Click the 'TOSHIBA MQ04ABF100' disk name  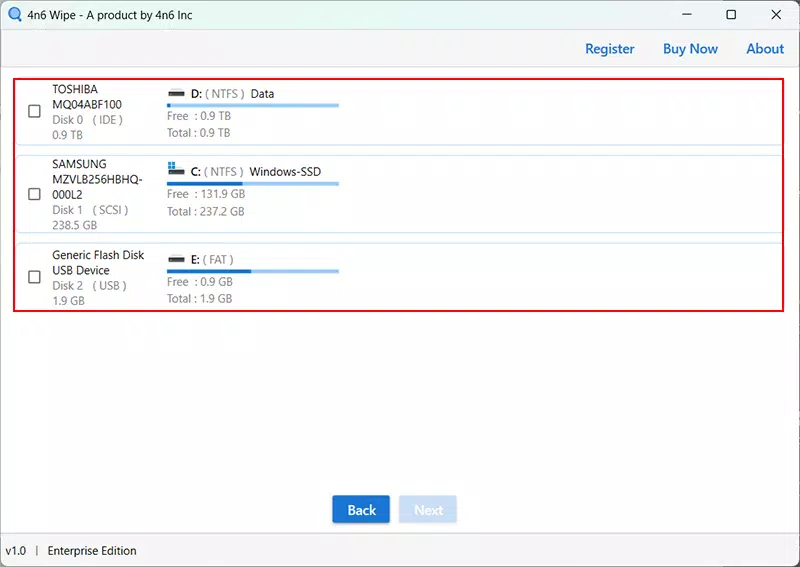tap(87, 97)
